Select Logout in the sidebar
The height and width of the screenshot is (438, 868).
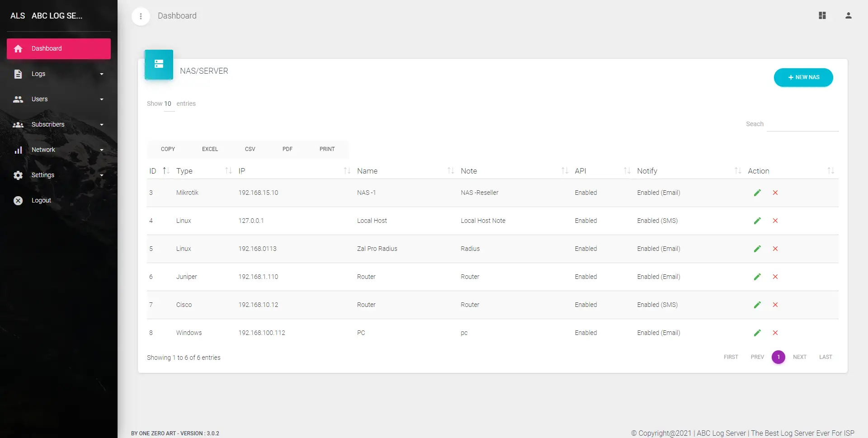[59, 200]
